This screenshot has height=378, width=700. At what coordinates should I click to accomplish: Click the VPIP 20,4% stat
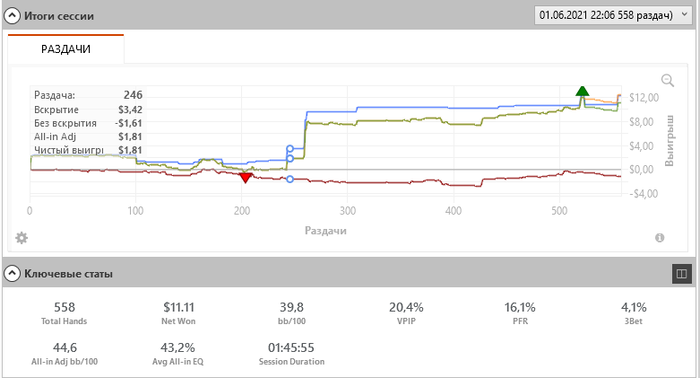pyautogui.click(x=406, y=313)
